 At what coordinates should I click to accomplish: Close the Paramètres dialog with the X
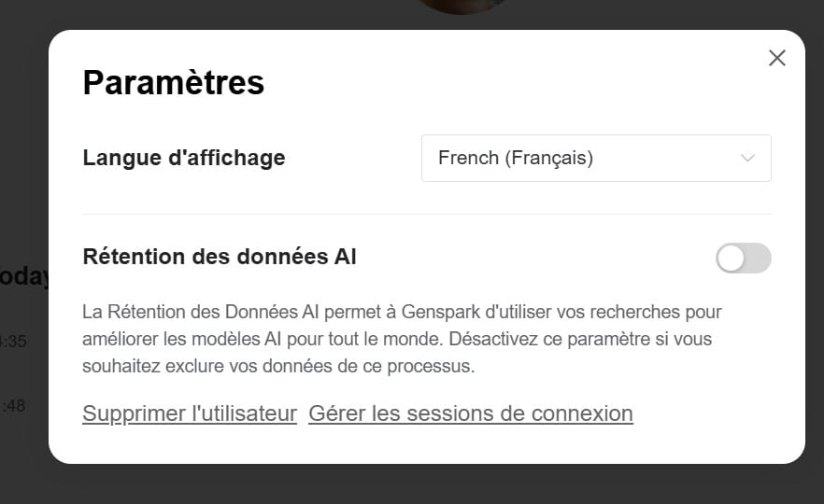coord(776,58)
